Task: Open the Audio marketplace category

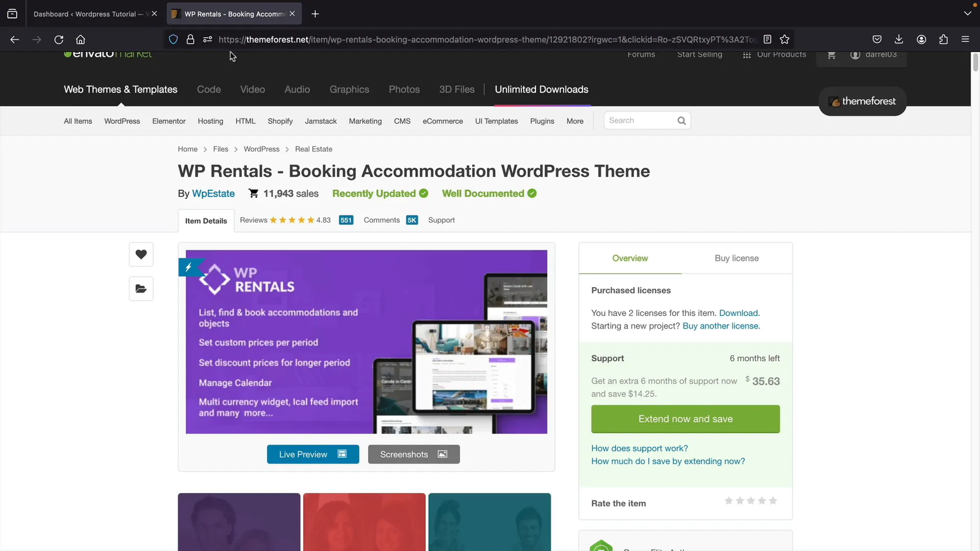Action: click(x=297, y=89)
